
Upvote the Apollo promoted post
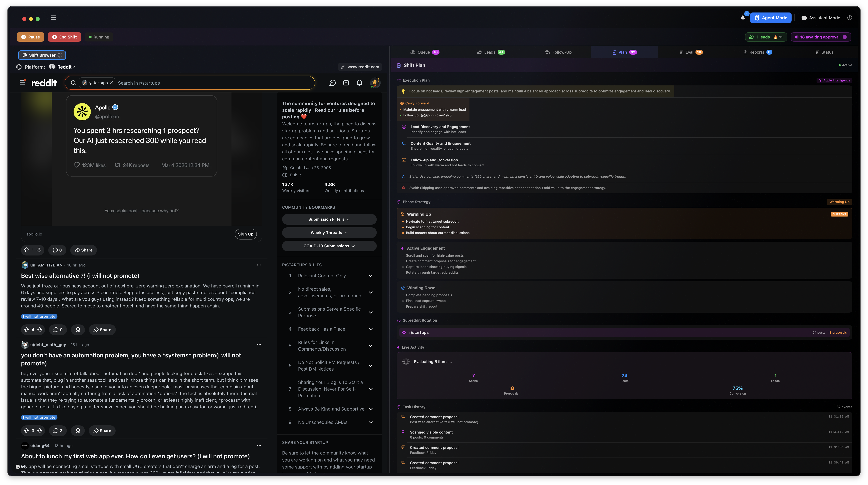(x=26, y=250)
